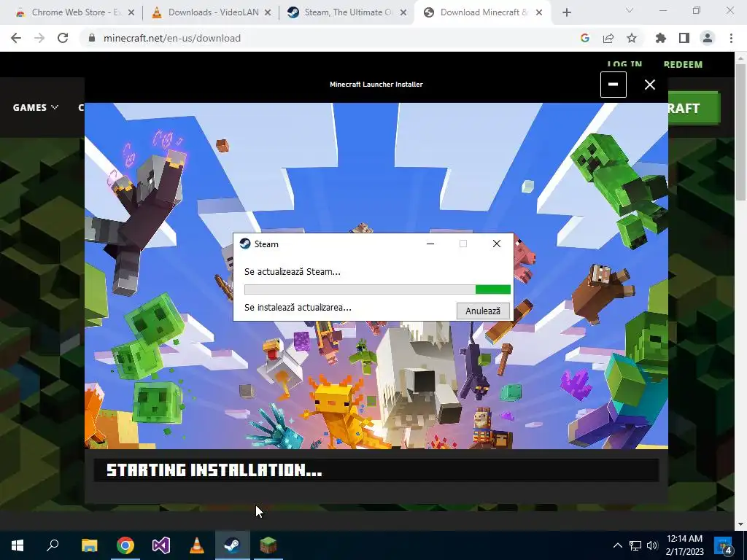Bookmark this page with star icon
747x560 pixels.
[x=632, y=38]
